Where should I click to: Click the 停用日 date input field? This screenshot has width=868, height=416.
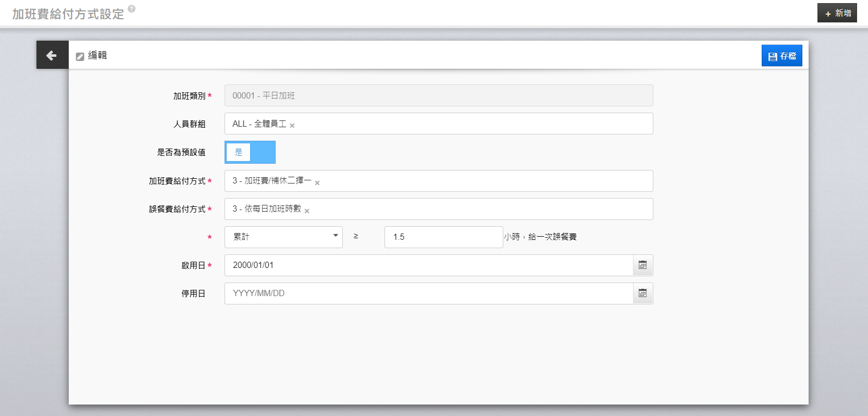[428, 293]
